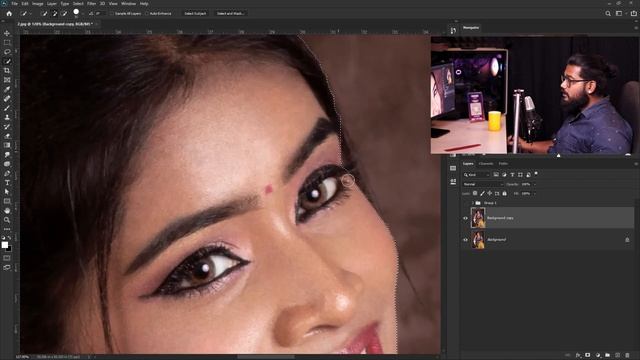The height and width of the screenshot is (360, 640).
Task: Open the Layer menu
Action: pyautogui.click(x=52, y=4)
